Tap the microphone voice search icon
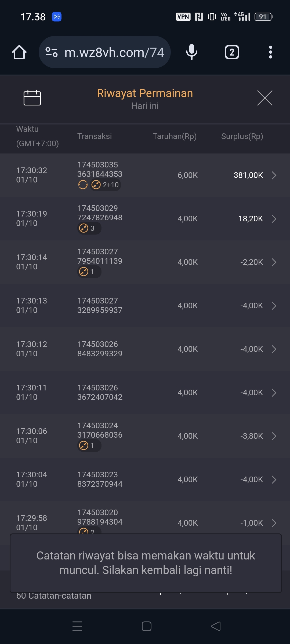290x644 pixels. (191, 52)
